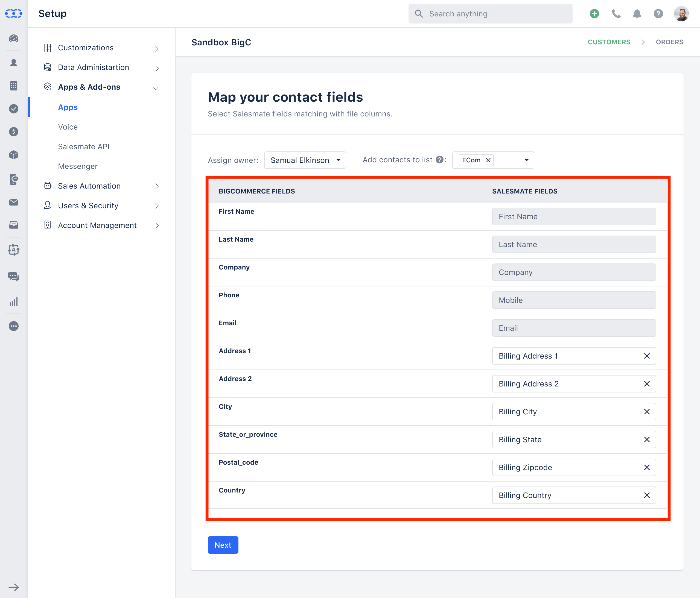Screen dimensions: 700x598
Task: Click the State_or_province field label
Action: 248,435
